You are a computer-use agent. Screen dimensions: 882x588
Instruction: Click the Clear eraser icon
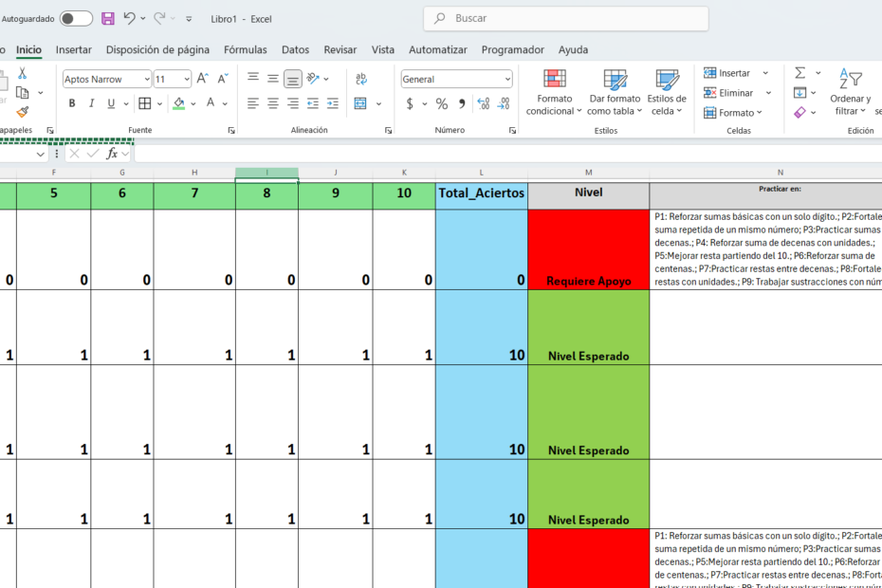[x=799, y=113]
